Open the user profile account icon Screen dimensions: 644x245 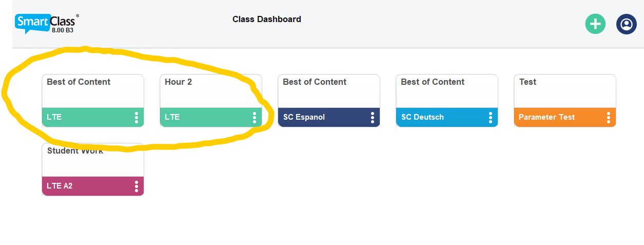pyautogui.click(x=626, y=24)
